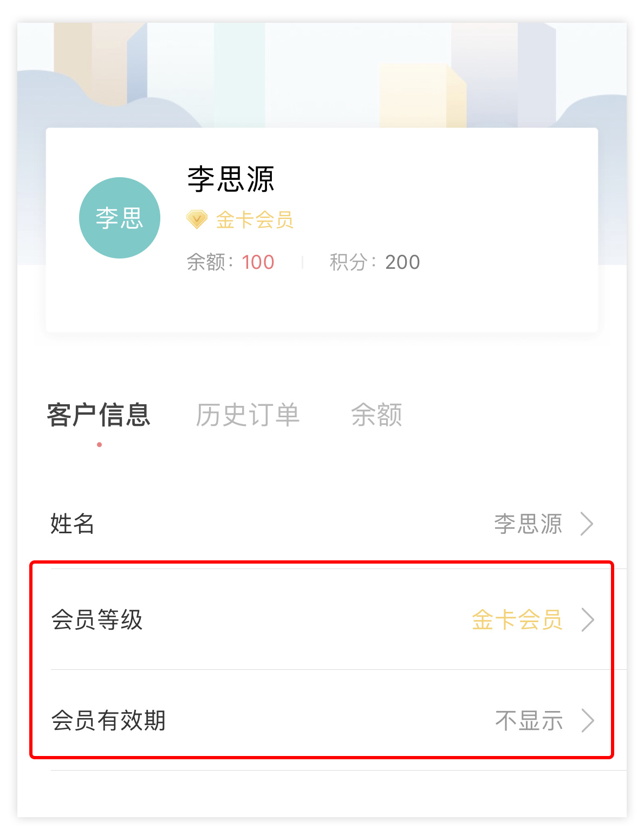Viewport: 644px width, 840px height.
Task: Open the 余额 tab
Action: click(376, 415)
